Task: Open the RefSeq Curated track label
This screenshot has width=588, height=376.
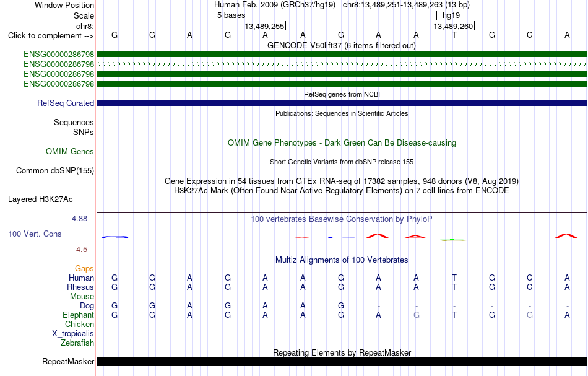Action: [x=66, y=103]
